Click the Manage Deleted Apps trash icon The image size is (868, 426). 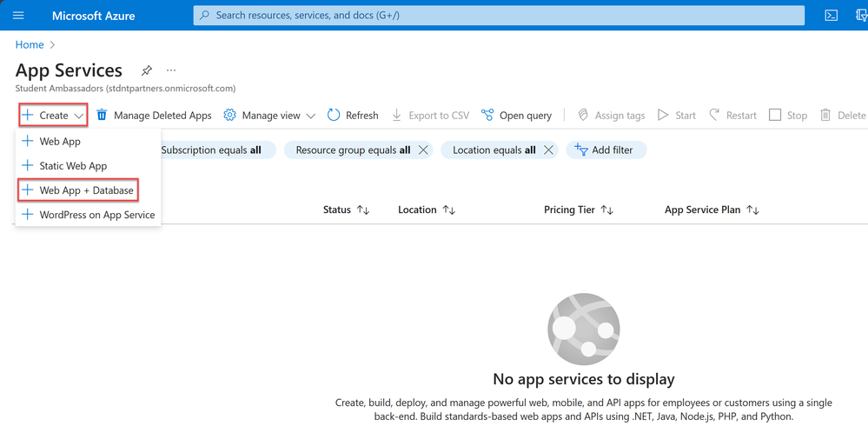point(102,116)
